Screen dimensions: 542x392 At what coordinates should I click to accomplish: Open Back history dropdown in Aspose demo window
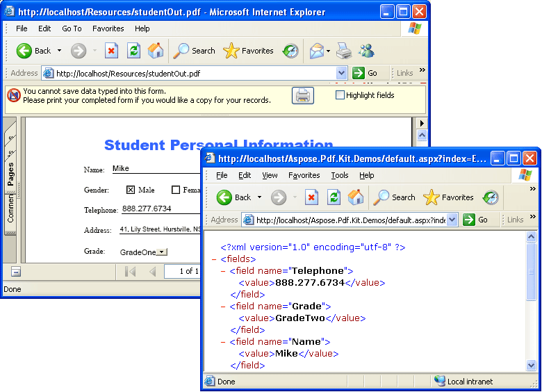[260, 197]
